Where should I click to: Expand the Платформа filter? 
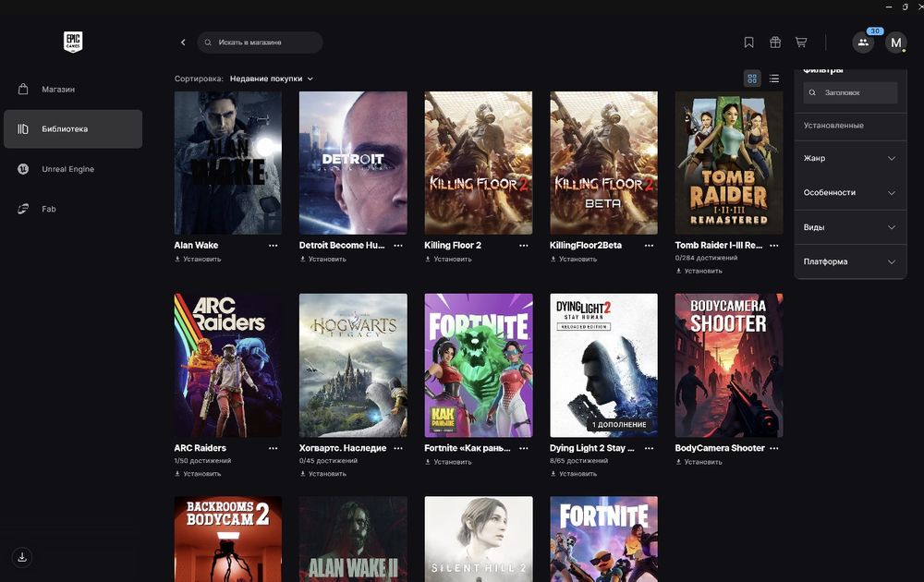point(850,261)
